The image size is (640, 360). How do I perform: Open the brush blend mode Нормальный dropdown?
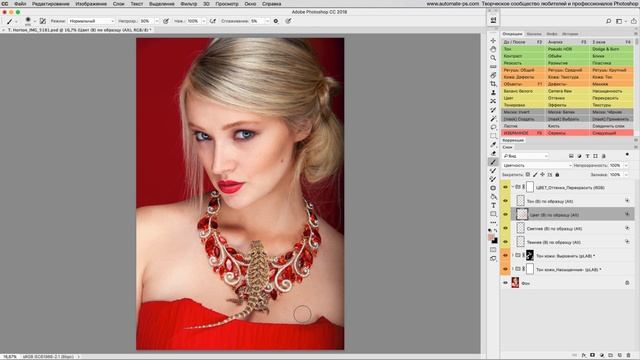point(91,21)
